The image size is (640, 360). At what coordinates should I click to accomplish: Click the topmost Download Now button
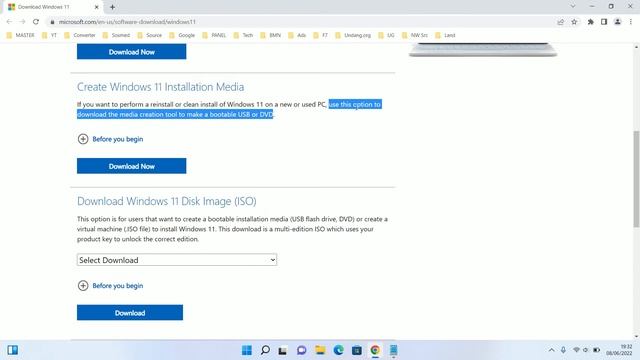click(x=131, y=51)
